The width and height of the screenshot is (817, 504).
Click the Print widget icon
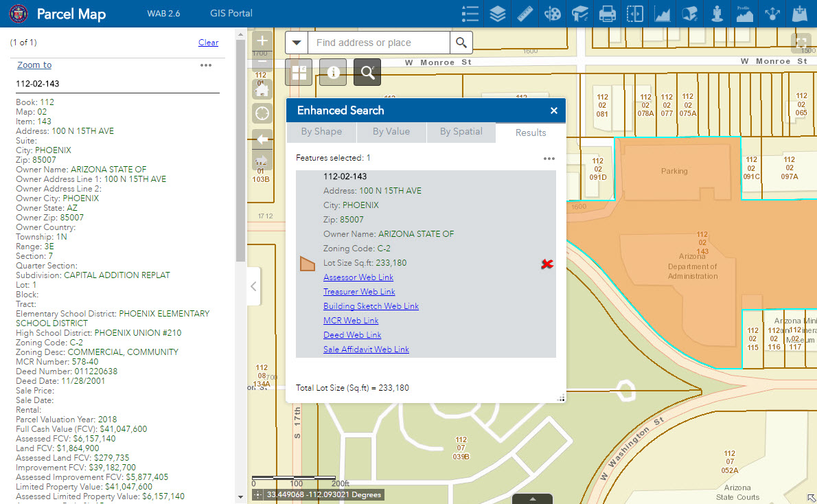[608, 14]
